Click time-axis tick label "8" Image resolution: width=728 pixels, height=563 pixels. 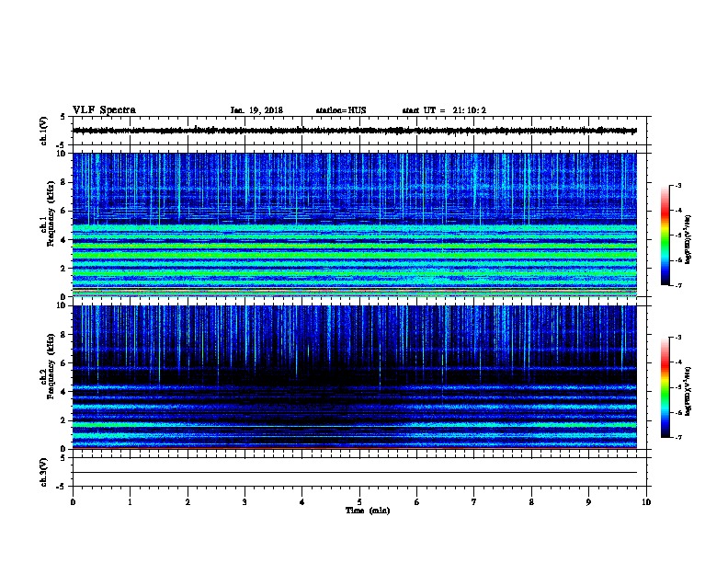531,502
